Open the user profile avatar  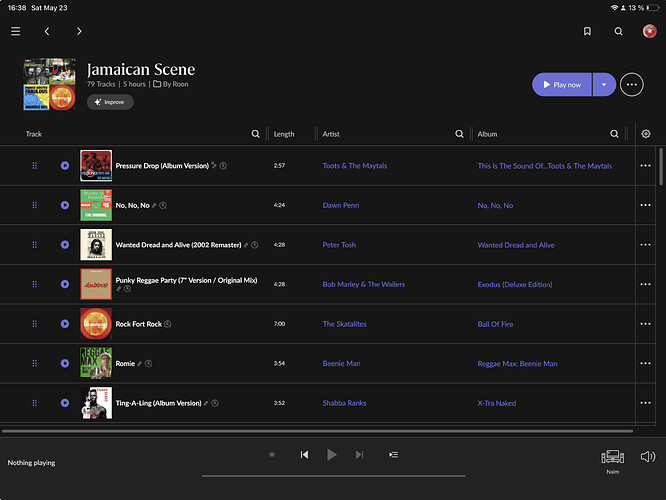coord(649,31)
